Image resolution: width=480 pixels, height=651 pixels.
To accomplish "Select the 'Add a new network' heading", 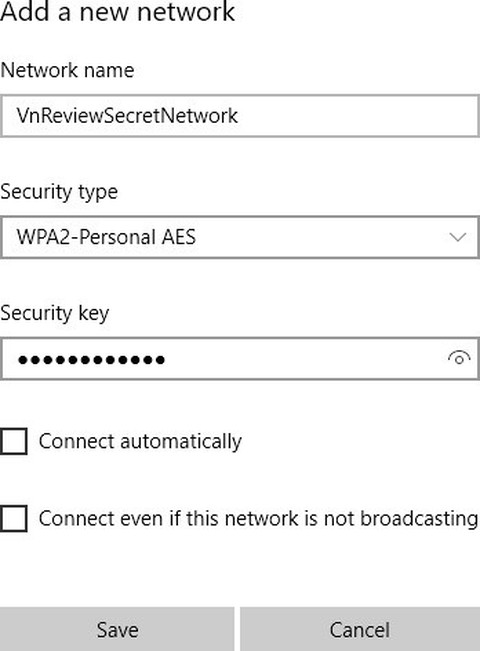I will (x=118, y=12).
